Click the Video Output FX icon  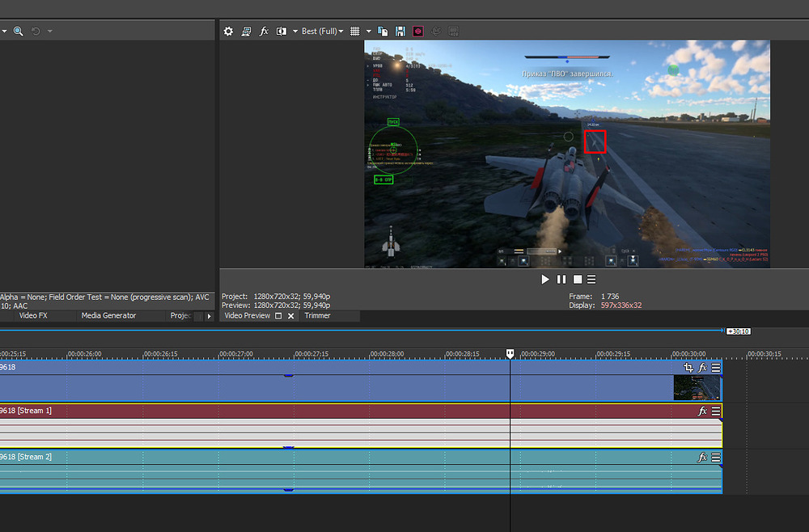point(264,32)
